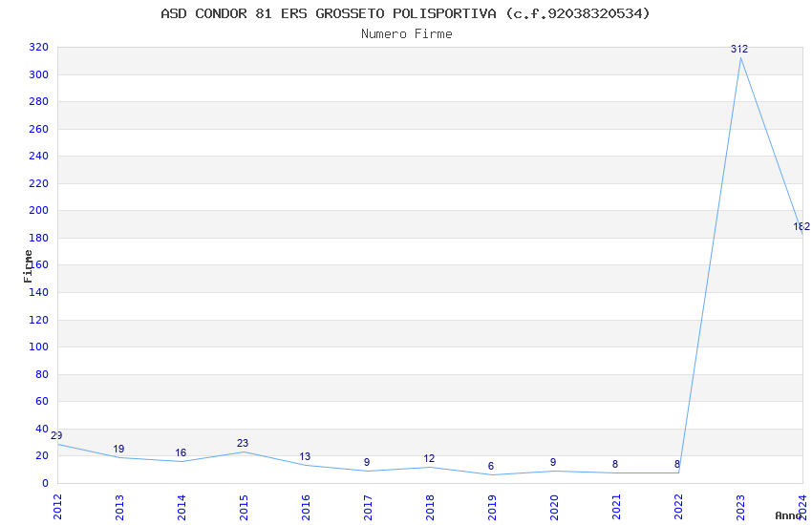
Task: Select the Numero Firme subtitle
Action: (407, 34)
